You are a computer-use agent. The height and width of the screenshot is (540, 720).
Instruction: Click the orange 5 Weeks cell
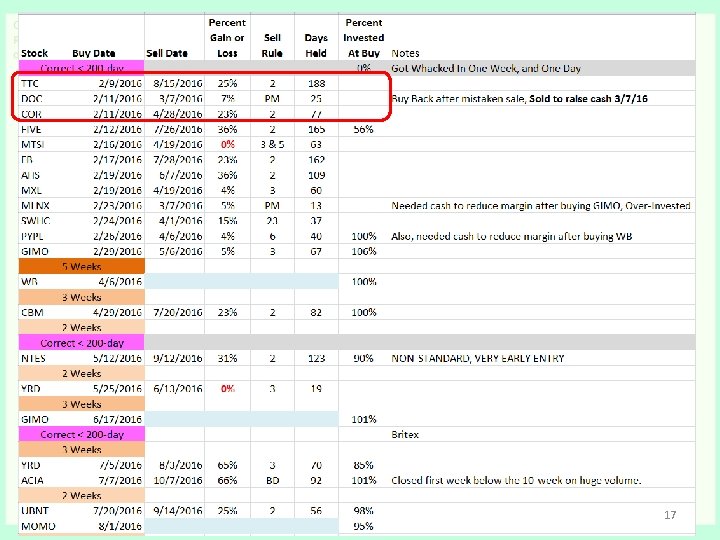pyautogui.click(x=82, y=266)
